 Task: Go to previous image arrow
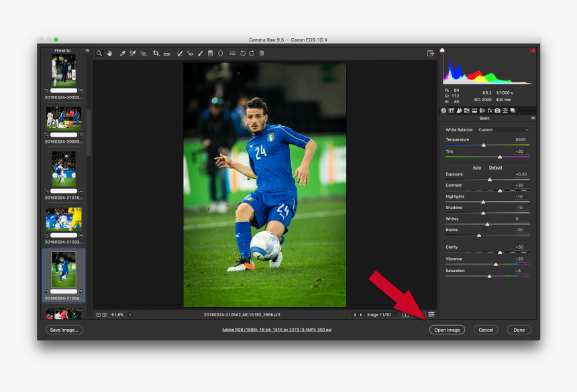coord(355,315)
